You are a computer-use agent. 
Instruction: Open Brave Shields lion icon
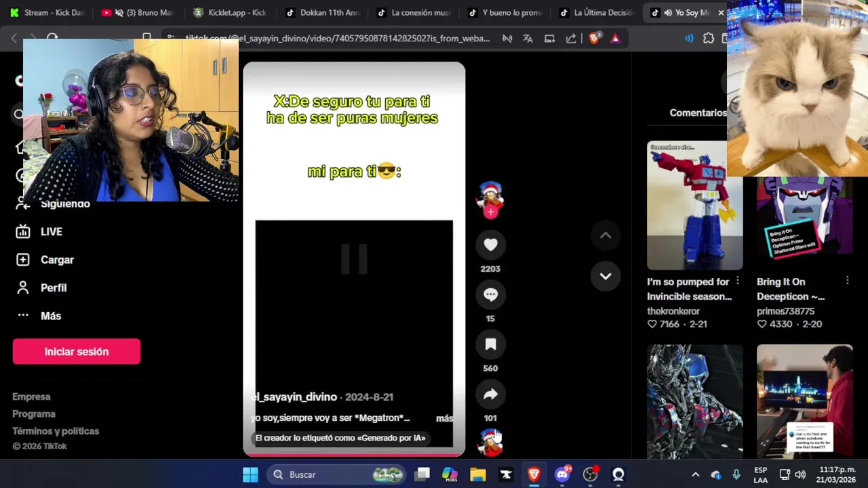point(594,39)
